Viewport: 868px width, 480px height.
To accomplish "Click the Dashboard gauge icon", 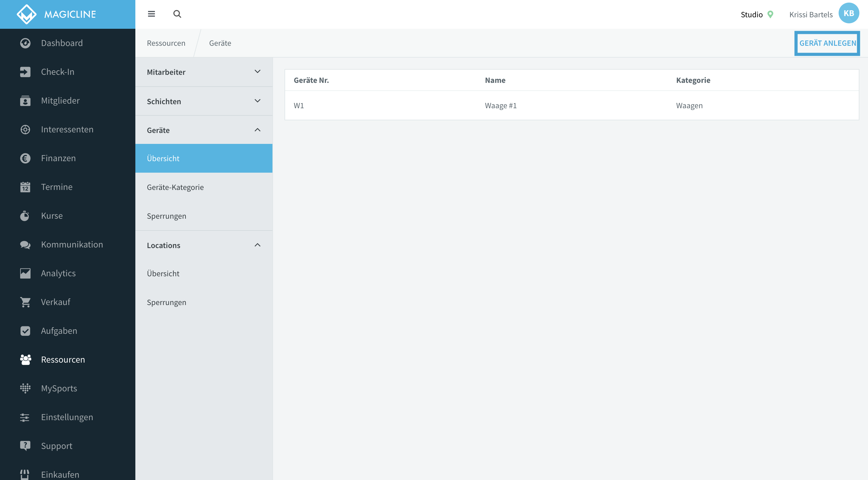I will [25, 43].
